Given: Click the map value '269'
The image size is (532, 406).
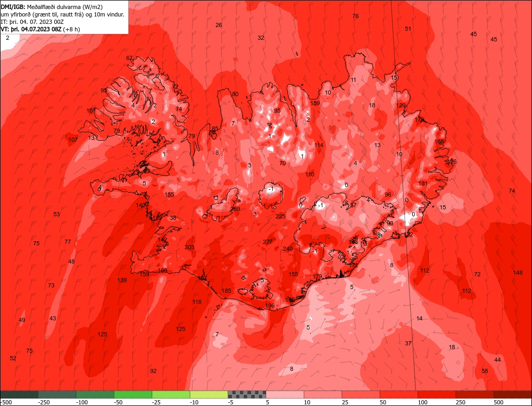Looking at the screenshot, I should [235, 209].
